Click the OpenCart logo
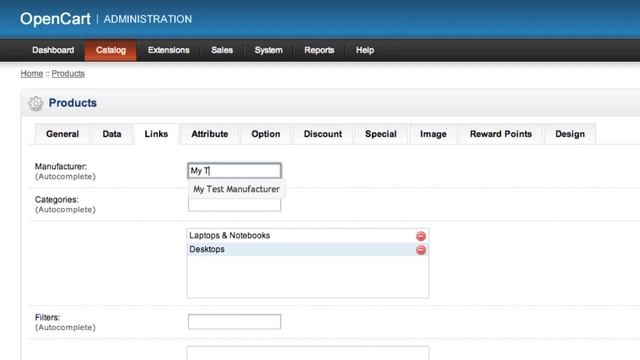The width and height of the screenshot is (640, 360). (56, 19)
